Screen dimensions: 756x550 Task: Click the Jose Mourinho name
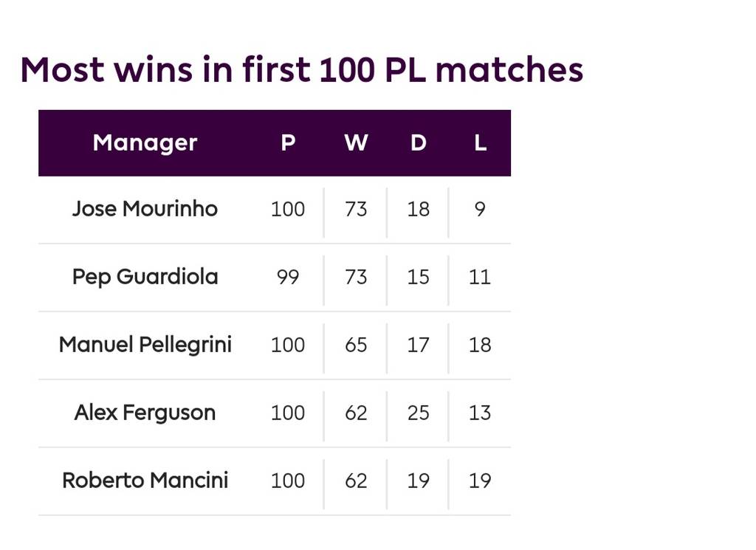tap(145, 209)
